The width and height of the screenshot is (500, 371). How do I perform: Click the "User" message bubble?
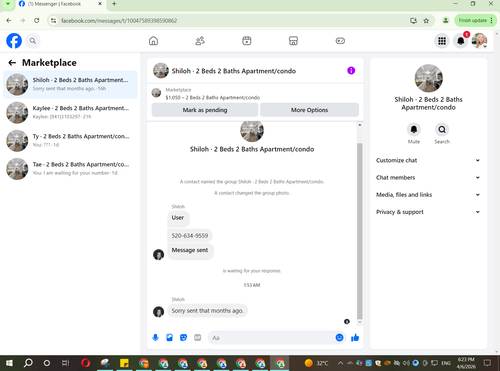178,218
